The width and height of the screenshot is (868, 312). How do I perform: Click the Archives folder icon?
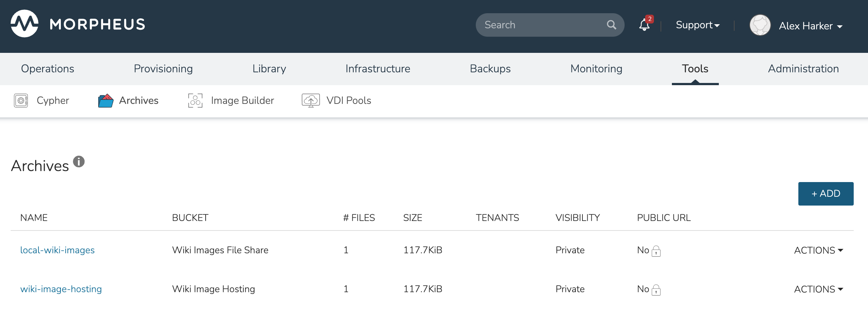pos(106,101)
